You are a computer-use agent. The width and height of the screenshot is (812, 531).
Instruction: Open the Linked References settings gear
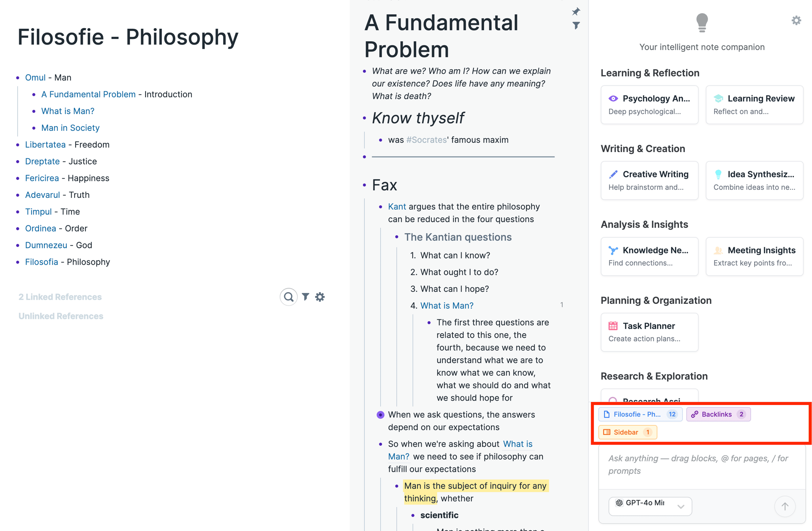pyautogui.click(x=320, y=297)
